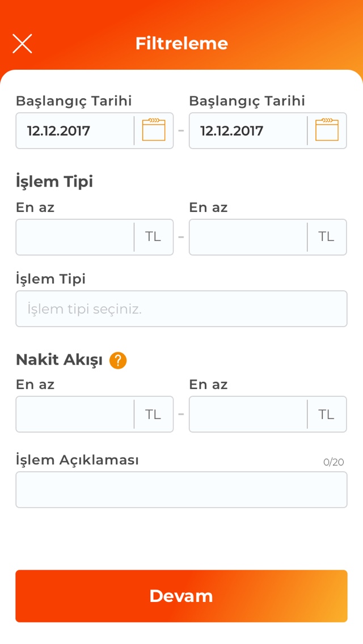Focus left En az amount under İşlem Tipi

click(74, 237)
